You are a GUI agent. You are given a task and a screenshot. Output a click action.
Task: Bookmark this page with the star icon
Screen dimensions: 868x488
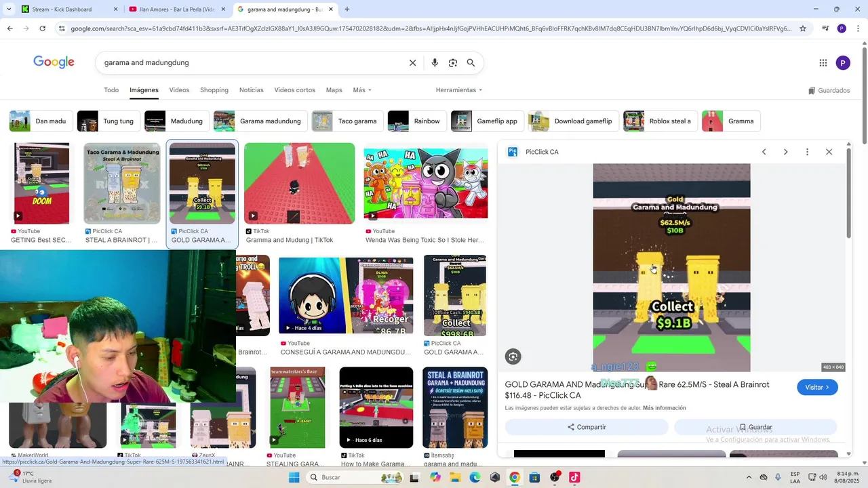[x=803, y=28]
